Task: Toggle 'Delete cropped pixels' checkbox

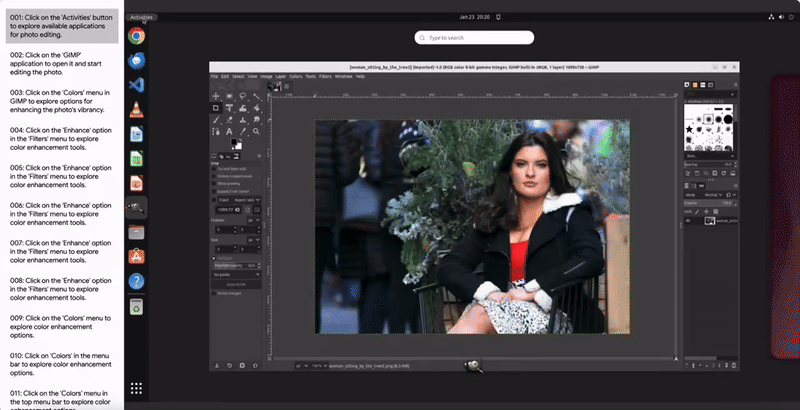Action: tap(214, 176)
